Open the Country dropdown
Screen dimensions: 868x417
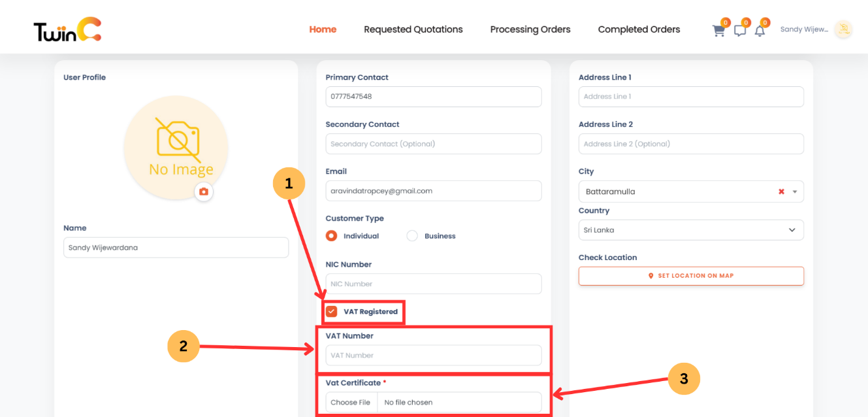(794, 229)
